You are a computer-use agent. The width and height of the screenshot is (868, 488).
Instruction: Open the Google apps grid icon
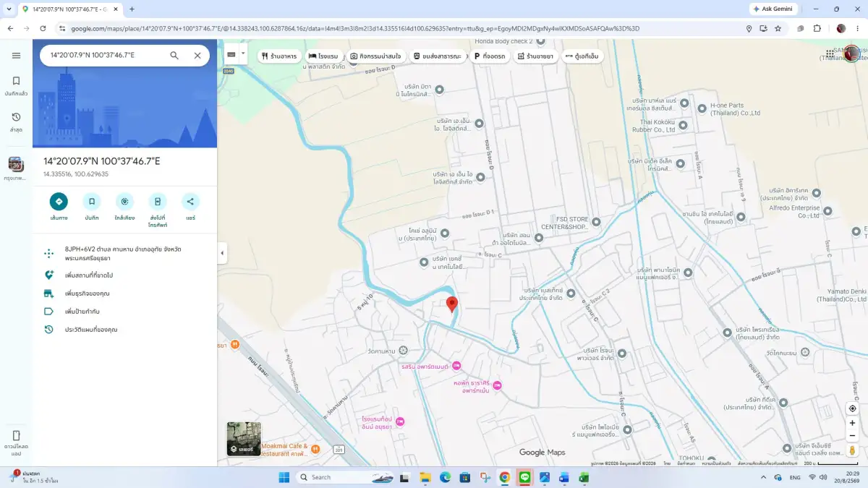pos(830,54)
